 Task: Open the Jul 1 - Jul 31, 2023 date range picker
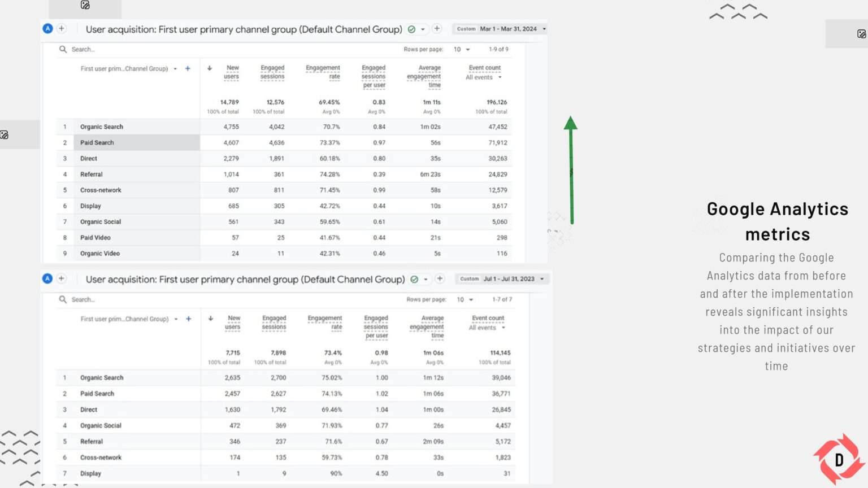tap(502, 279)
